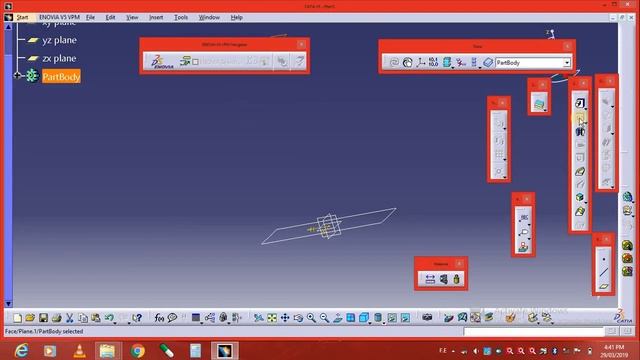Click the Normal View icon
This screenshot has height=360, width=640.
(338, 318)
